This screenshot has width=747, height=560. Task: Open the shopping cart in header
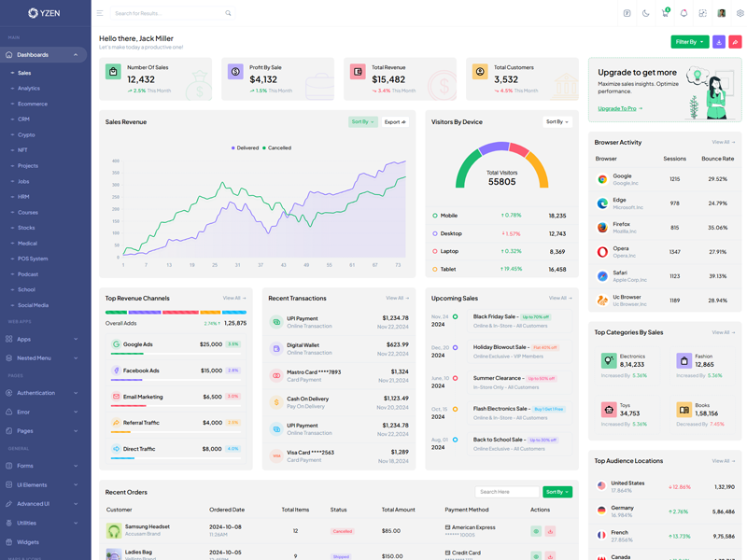[665, 13]
